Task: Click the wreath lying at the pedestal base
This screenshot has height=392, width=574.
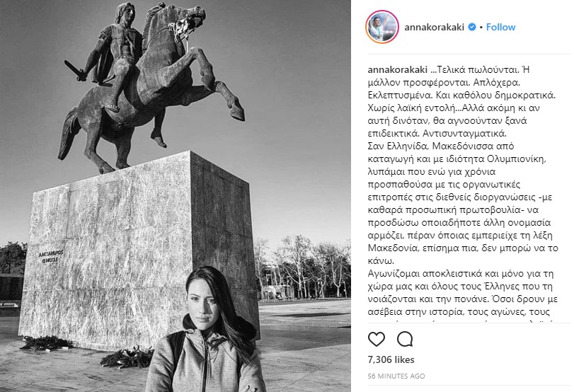Action: pyautogui.click(x=127, y=358)
